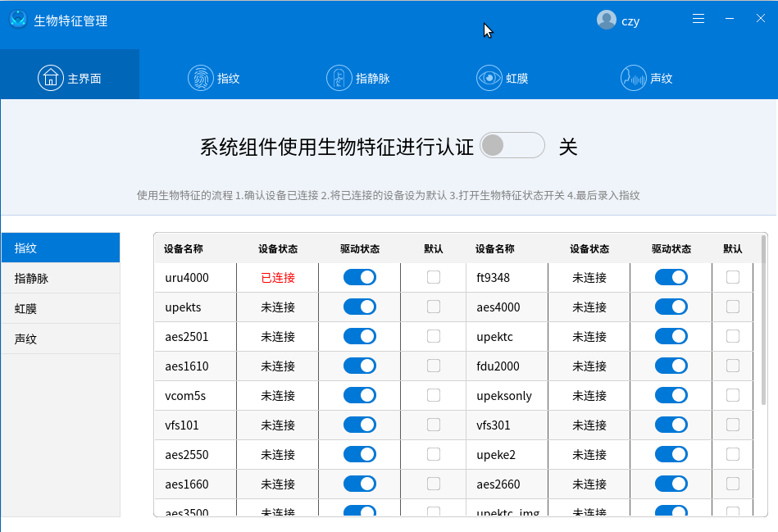This screenshot has height=532, width=778.
Task: Toggle driver switch for aes1660
Action: (360, 484)
